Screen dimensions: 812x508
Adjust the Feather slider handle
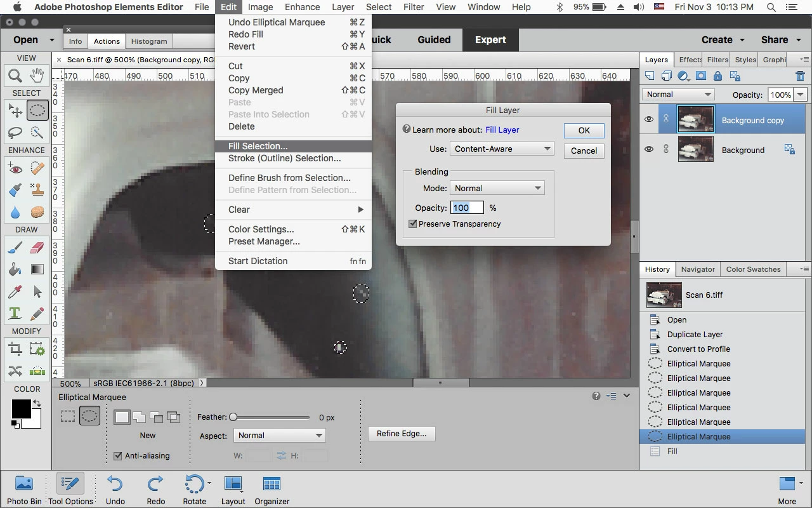(x=233, y=417)
